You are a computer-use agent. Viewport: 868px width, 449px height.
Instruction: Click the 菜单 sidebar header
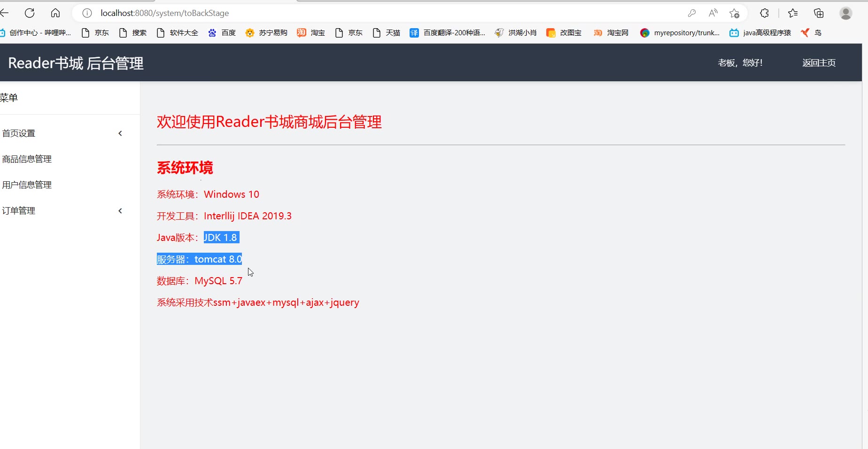click(x=9, y=98)
